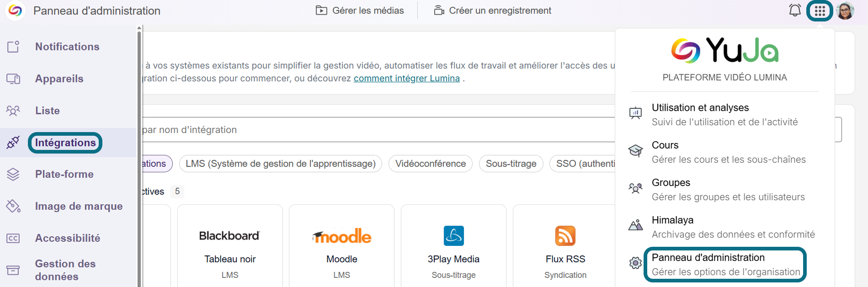Click the active integrations count 5
Screen dimensions: 868x287
(177, 191)
